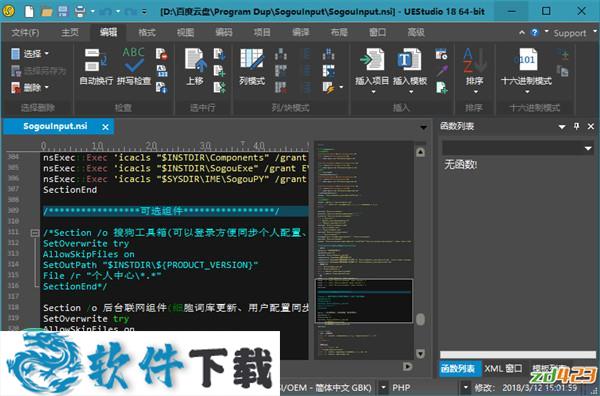600x396 pixels.
Task: Switch to the 高级 ribbon tab
Action: 416,33
